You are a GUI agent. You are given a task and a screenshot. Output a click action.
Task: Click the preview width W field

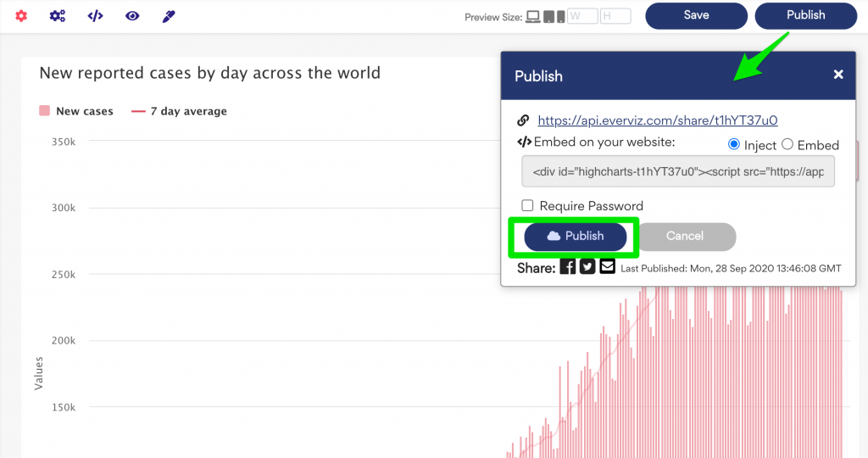pyautogui.click(x=582, y=16)
